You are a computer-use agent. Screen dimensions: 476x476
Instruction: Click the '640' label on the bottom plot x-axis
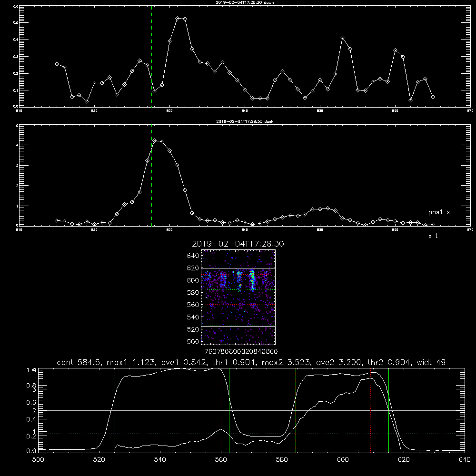(x=465, y=460)
